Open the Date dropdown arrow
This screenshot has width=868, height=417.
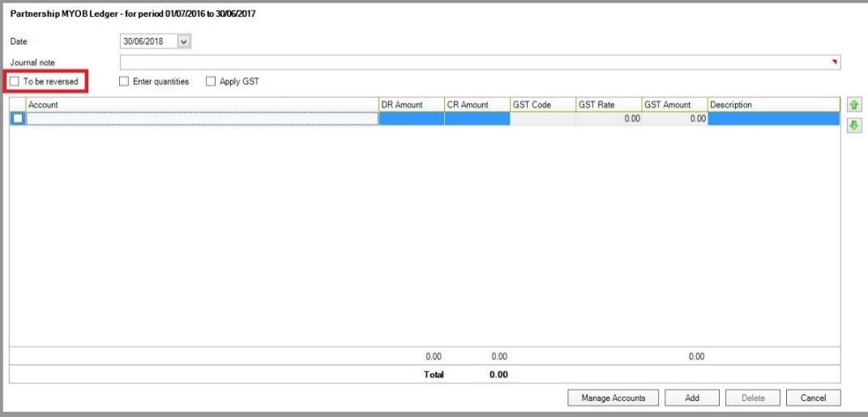tap(183, 41)
